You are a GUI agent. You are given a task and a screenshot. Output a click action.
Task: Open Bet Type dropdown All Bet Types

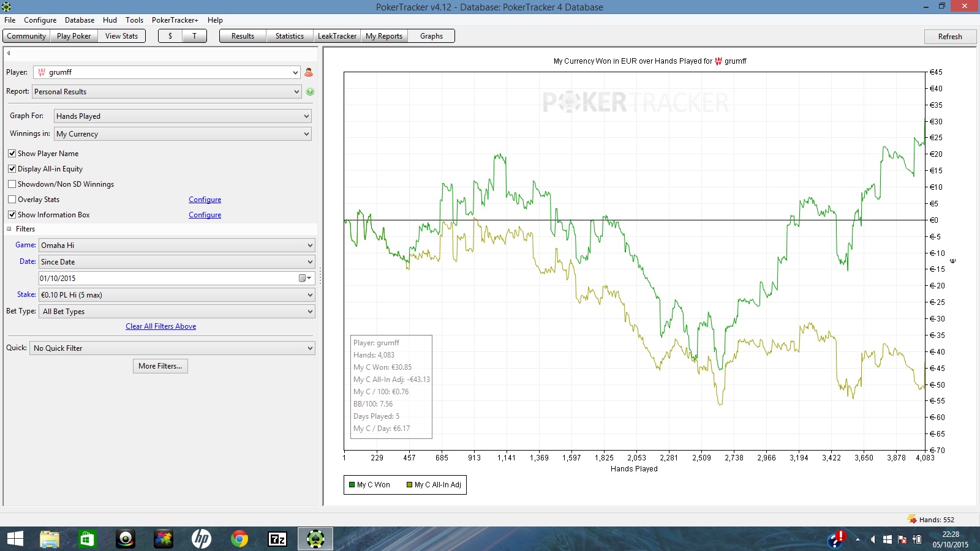tap(177, 312)
